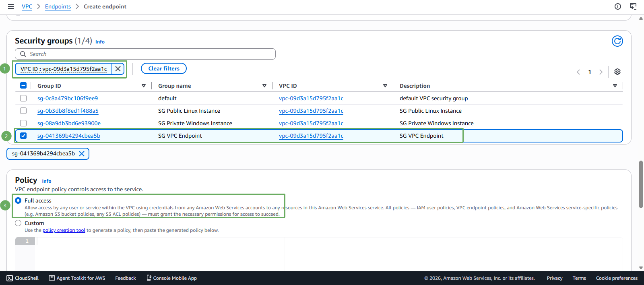This screenshot has width=644, height=285.
Task: Open Security groups Info link
Action: (x=100, y=42)
